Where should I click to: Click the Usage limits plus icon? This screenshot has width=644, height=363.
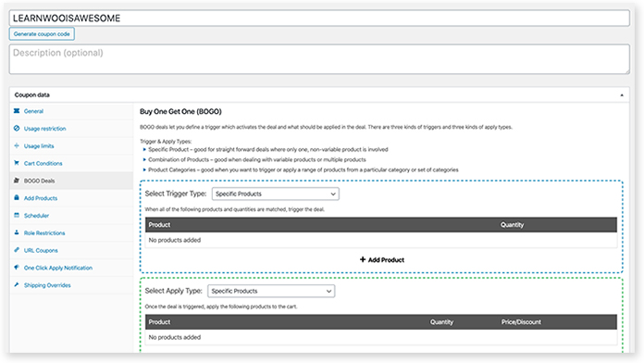17,145
